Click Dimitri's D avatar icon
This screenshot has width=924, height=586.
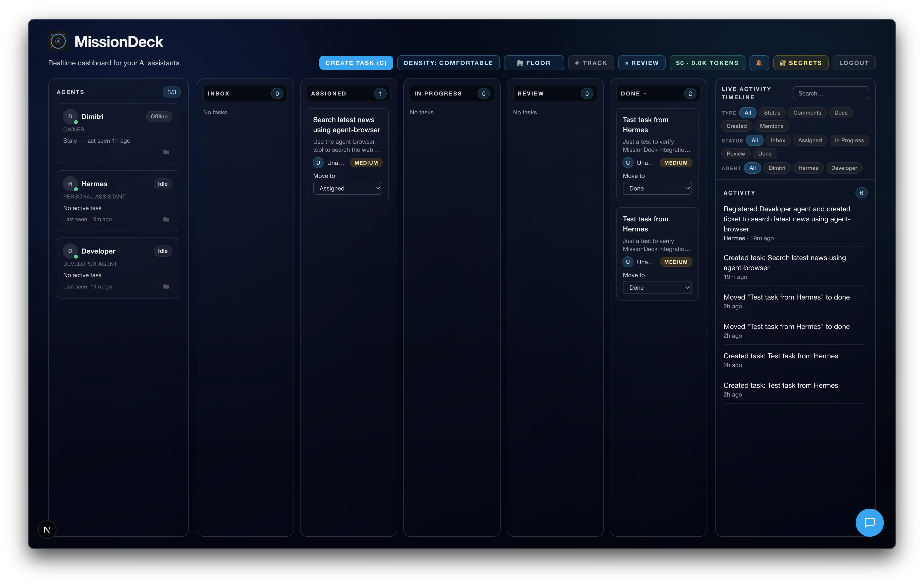tap(70, 116)
